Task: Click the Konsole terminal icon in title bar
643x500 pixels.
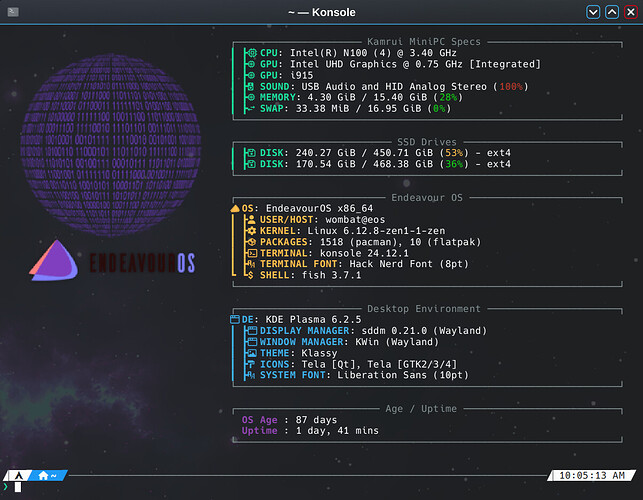Action: (13, 12)
